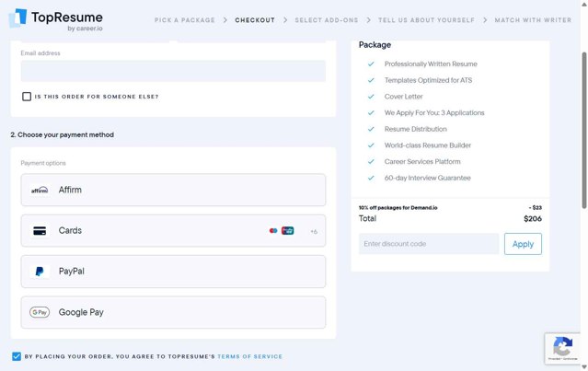
Task: Check 'Is this order for someone else?'
Action: [x=27, y=97]
